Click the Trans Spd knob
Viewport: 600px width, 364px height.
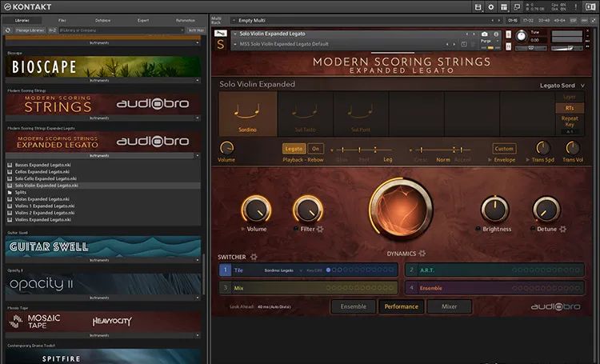click(x=542, y=148)
